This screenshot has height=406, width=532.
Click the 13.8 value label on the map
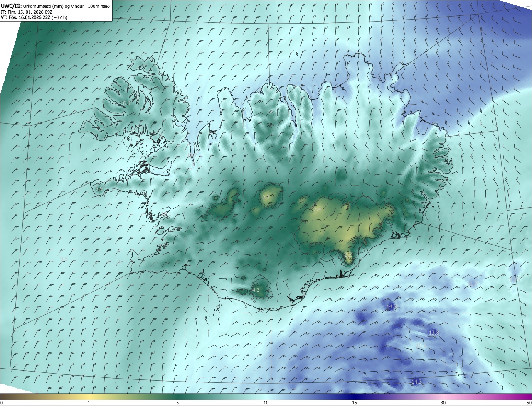(x=434, y=333)
